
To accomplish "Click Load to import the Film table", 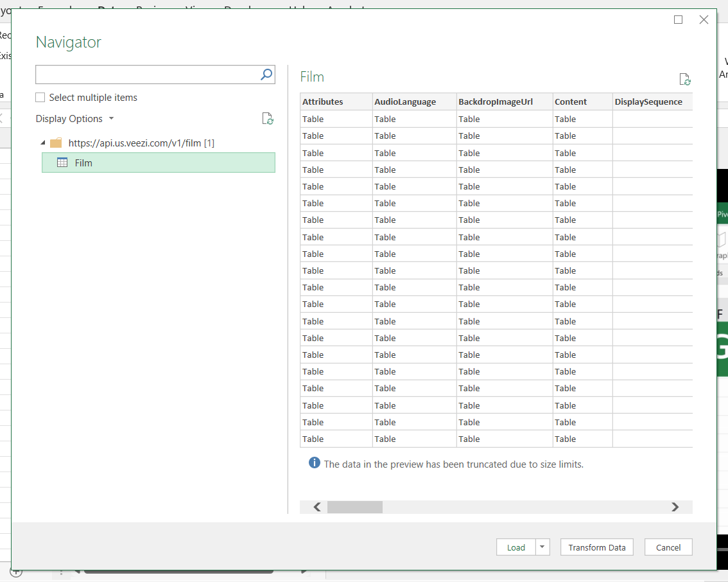I will point(516,547).
